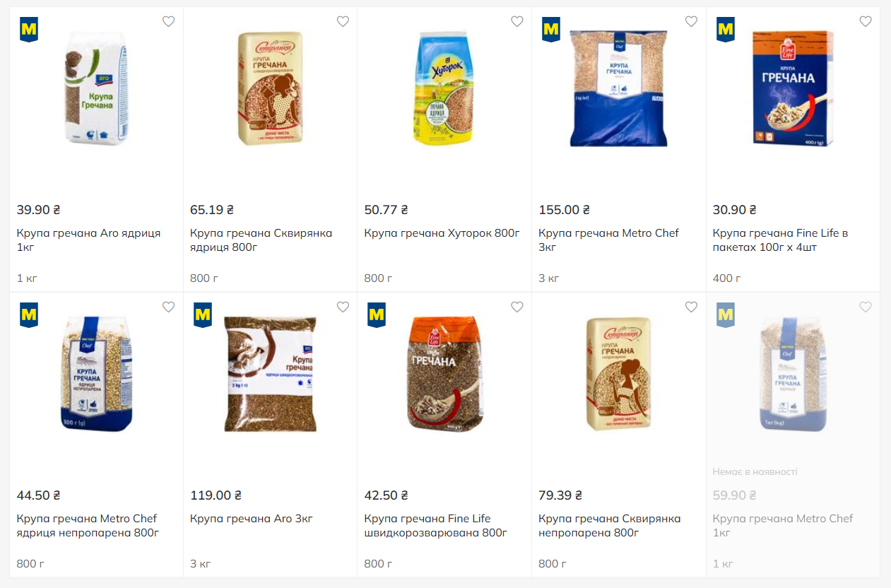Screen dimensions: 891x588
Task: Toggle heart on Сквирянка ядриця 800г
Action: coord(343,21)
